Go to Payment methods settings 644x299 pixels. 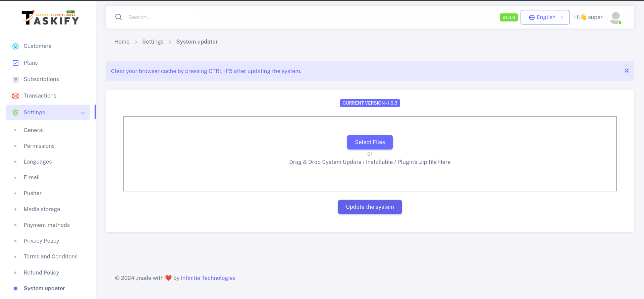click(47, 225)
